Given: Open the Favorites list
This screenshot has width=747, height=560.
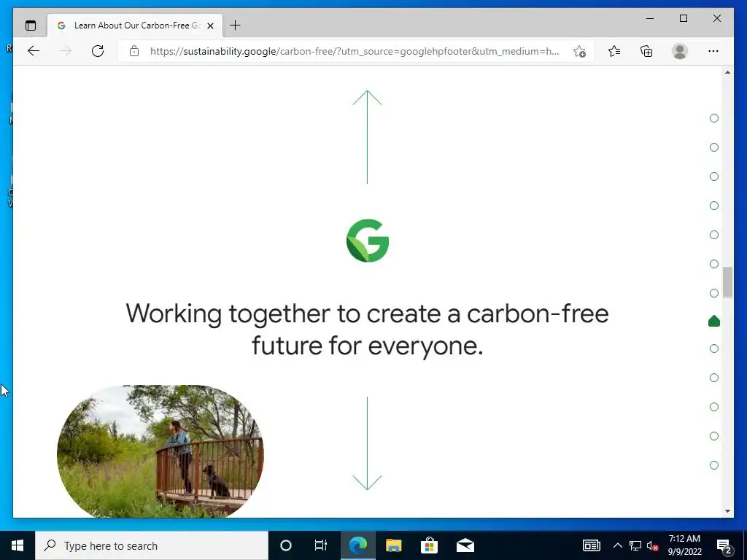Looking at the screenshot, I should 614,51.
